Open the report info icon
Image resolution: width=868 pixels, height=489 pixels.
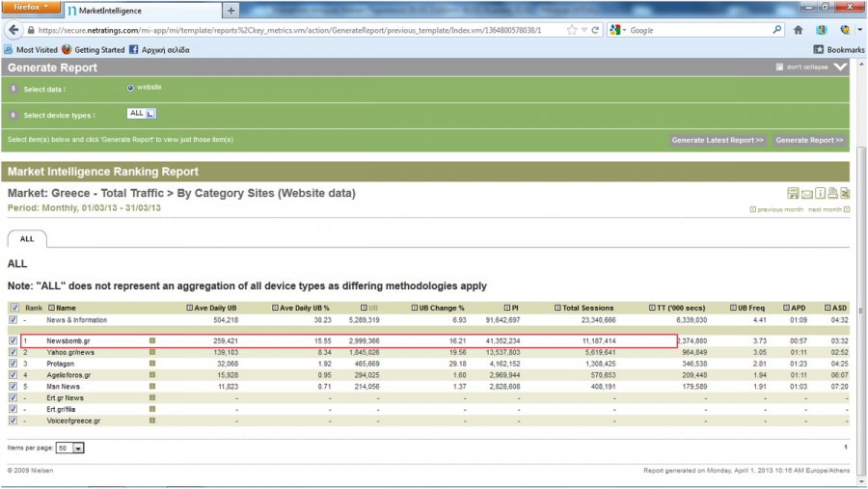click(x=819, y=193)
